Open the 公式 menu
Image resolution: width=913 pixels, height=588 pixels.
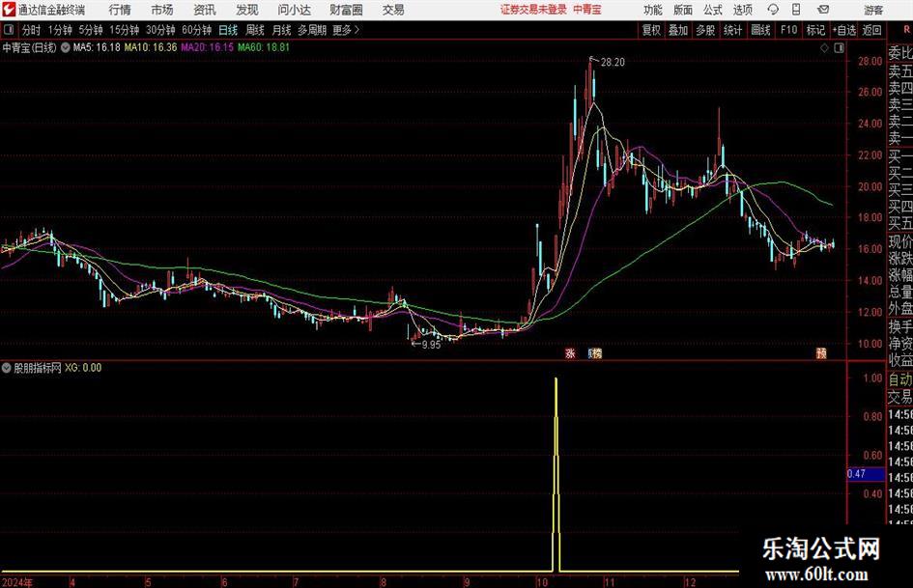713,10
